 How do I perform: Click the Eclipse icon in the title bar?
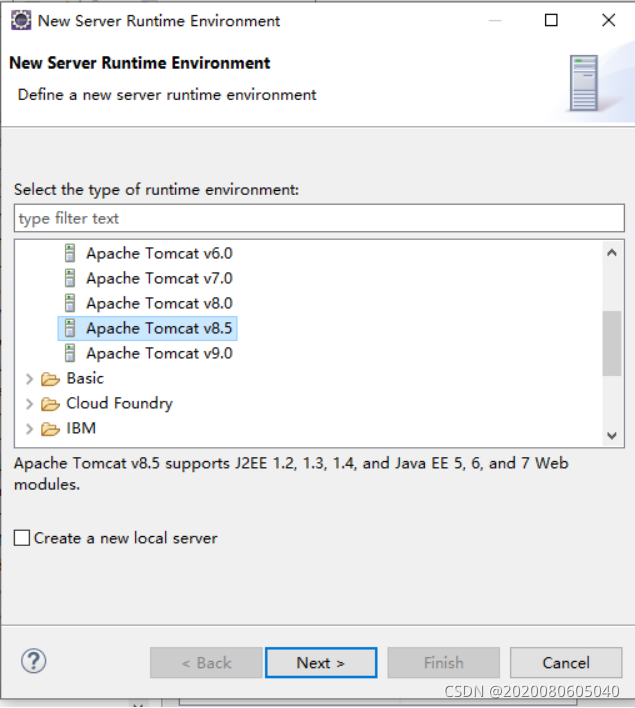[x=21, y=21]
